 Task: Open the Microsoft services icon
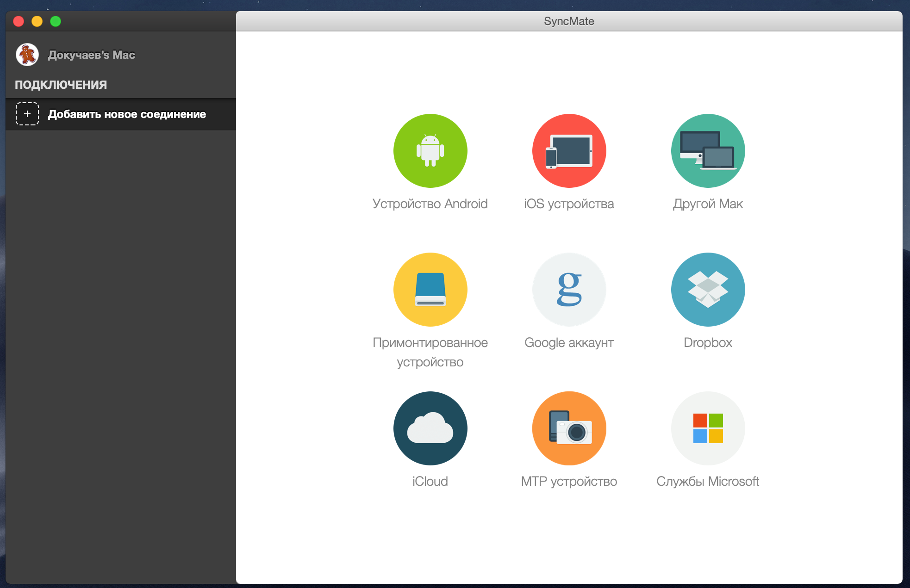coord(708,428)
